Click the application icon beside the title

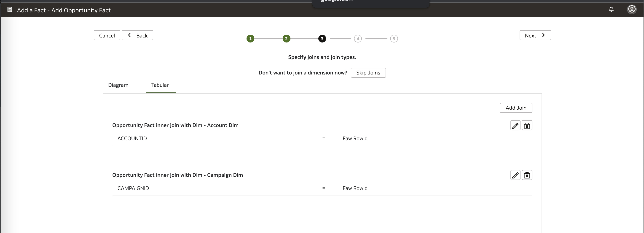click(10, 10)
